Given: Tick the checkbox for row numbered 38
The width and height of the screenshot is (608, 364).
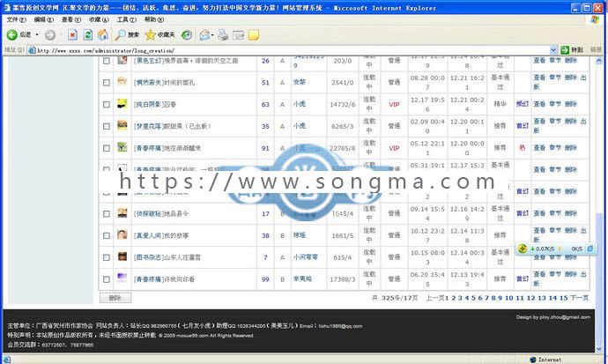Looking at the screenshot, I should coord(107,235).
